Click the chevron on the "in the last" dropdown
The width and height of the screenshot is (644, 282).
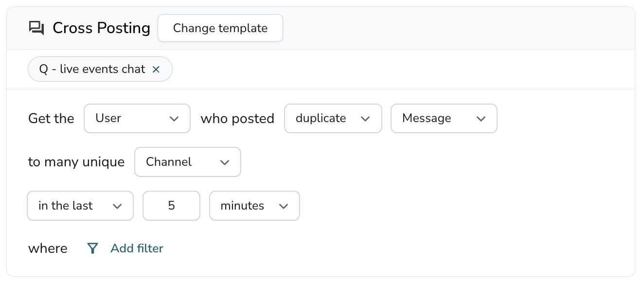click(x=117, y=206)
